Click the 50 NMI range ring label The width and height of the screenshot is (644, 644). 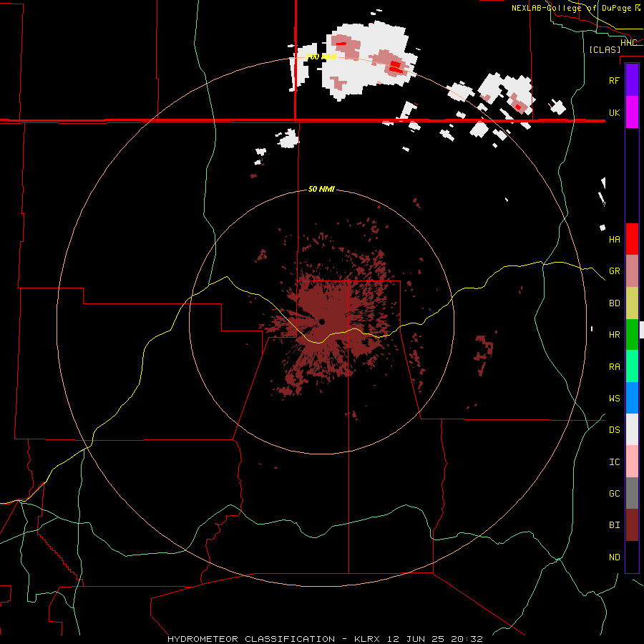321,189
